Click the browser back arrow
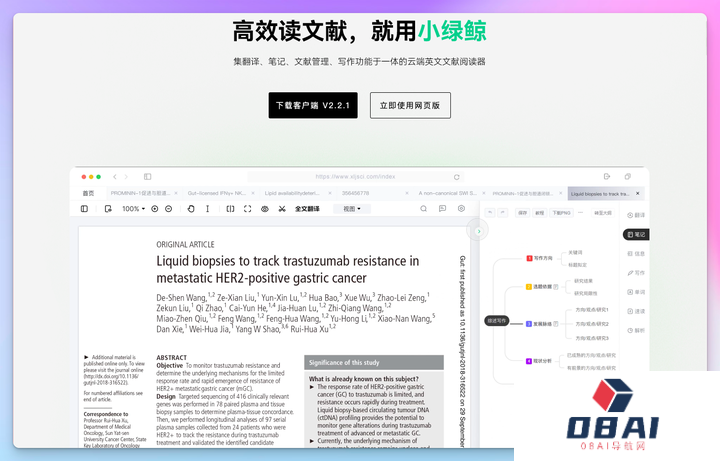 [115, 177]
